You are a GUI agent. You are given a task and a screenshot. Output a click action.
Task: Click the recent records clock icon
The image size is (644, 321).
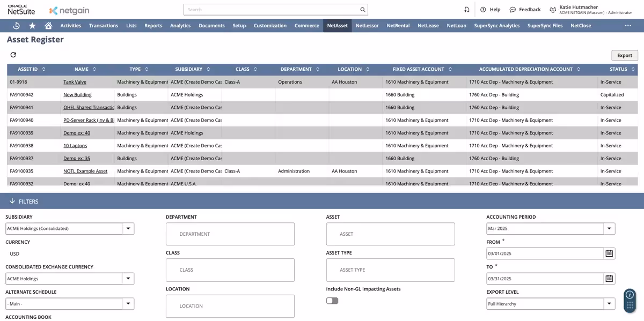tap(16, 25)
